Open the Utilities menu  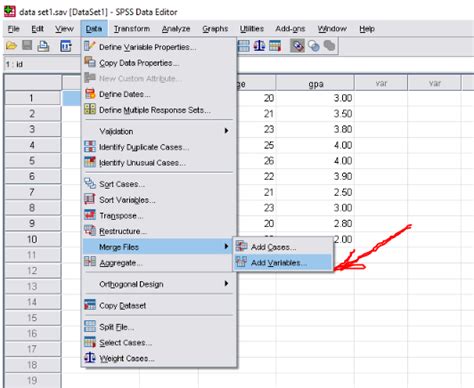coord(252,29)
